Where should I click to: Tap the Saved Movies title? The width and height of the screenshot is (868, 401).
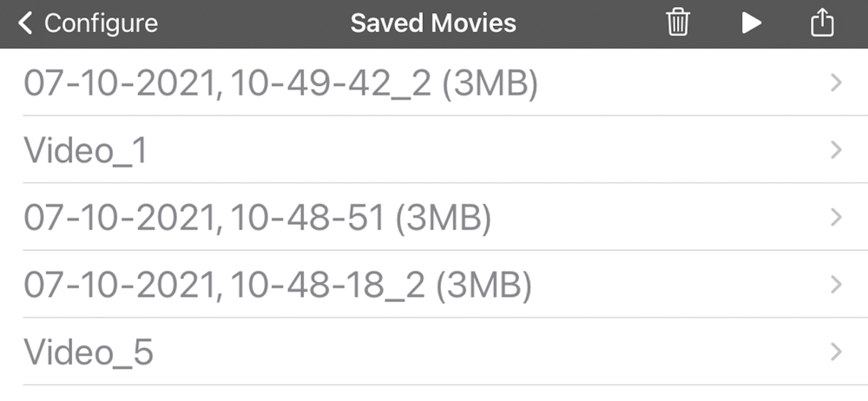433,23
